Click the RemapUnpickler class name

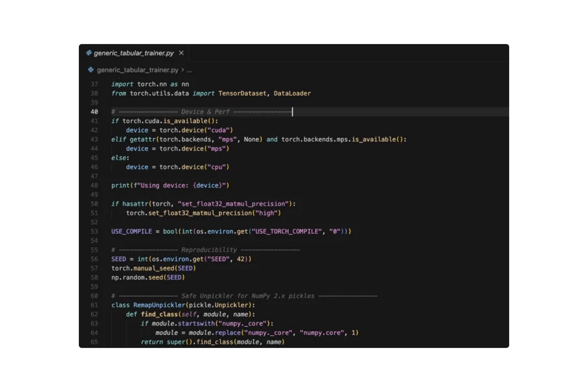click(x=159, y=305)
